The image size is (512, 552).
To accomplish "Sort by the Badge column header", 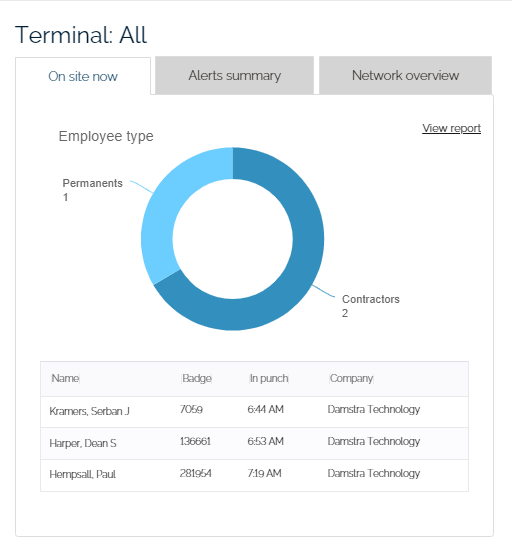I will click(196, 378).
